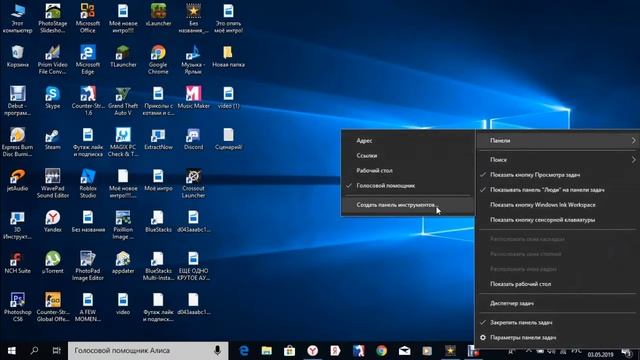Viewport: 640px width, 360px height.
Task: Select the BlueStacks desktop icon
Action: (158, 221)
